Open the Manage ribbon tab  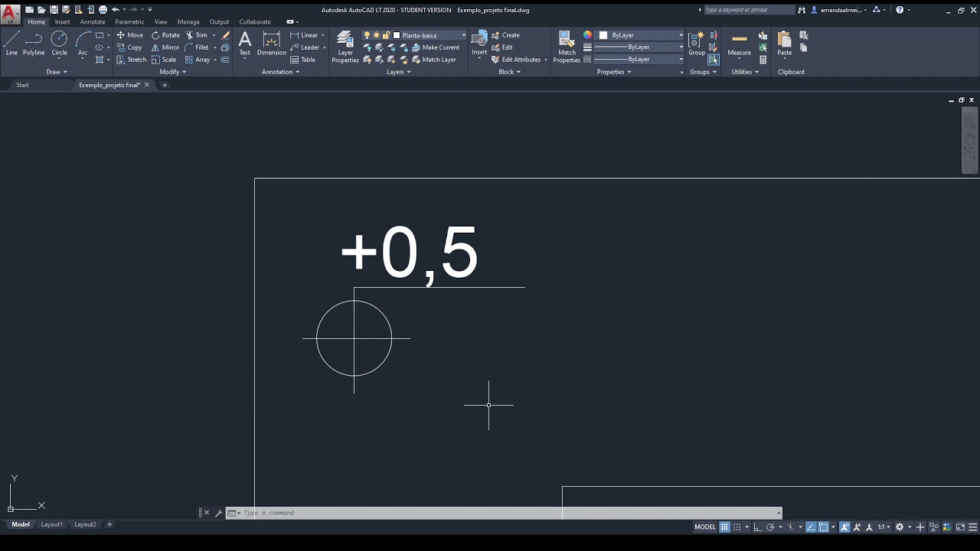coord(188,21)
